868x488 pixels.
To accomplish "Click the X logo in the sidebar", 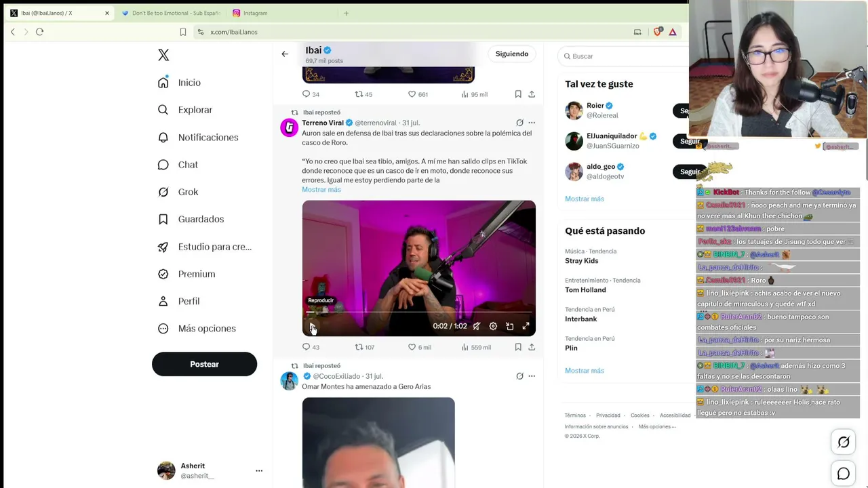I will point(163,55).
